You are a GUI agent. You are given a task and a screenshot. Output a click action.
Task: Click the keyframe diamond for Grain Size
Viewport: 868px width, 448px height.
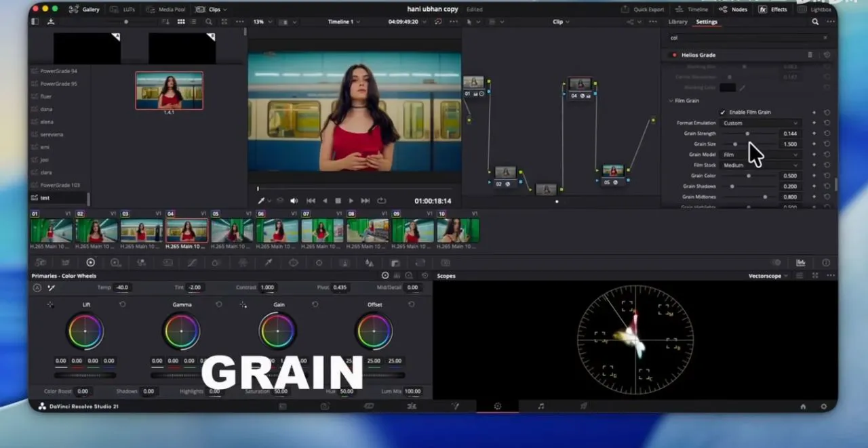click(814, 144)
